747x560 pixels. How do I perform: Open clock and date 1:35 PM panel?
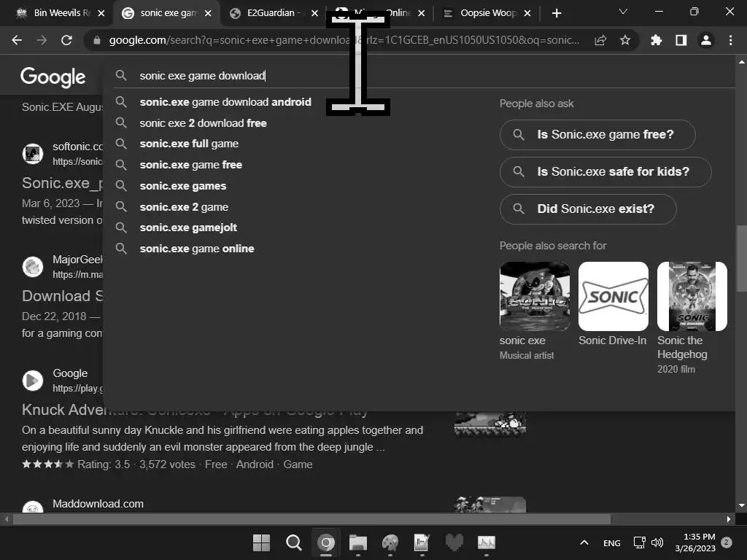click(695, 542)
